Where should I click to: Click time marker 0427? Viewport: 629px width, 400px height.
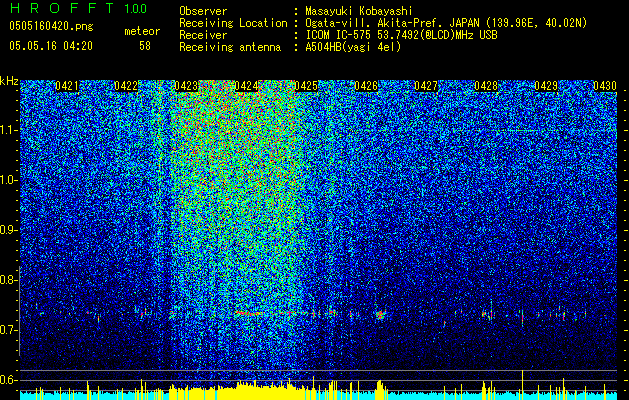tap(426, 86)
